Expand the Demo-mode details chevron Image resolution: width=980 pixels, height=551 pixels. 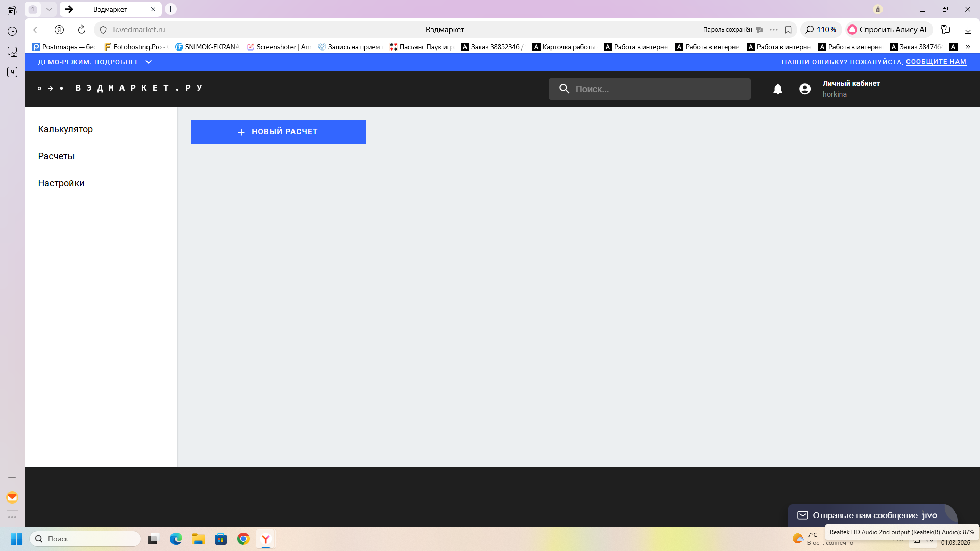point(149,62)
